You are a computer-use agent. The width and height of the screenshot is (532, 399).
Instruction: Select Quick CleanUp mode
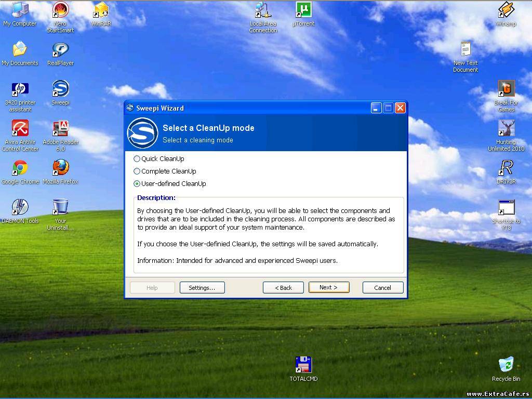pyautogui.click(x=159, y=159)
